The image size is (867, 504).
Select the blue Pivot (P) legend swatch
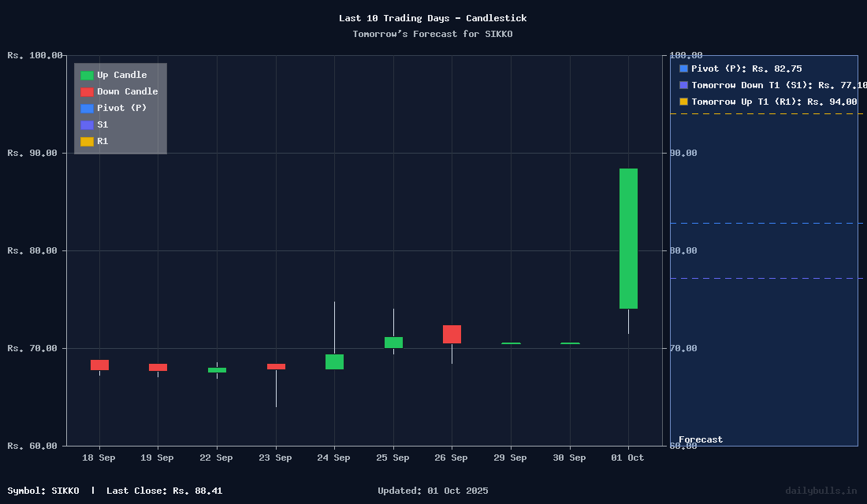click(x=87, y=109)
